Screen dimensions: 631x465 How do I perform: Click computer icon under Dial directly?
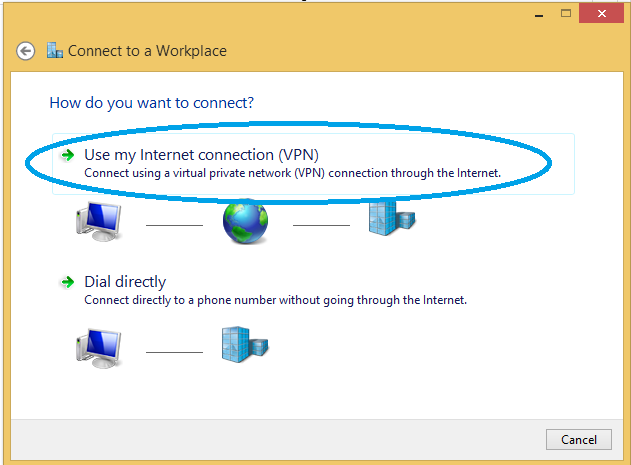tap(99, 348)
